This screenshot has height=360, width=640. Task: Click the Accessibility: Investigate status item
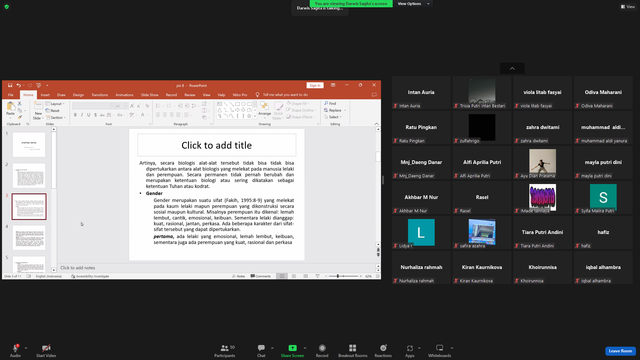pos(90,276)
